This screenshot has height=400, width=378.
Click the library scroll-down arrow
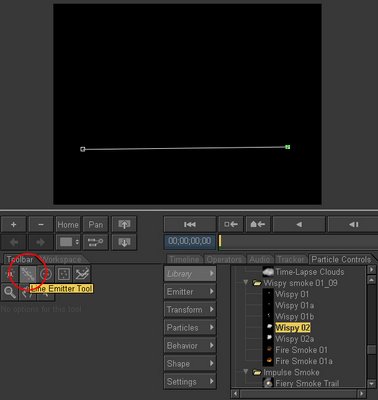coord(371,384)
